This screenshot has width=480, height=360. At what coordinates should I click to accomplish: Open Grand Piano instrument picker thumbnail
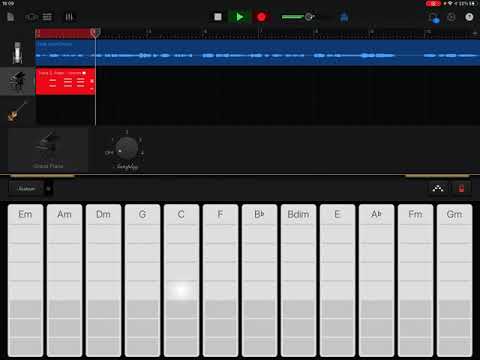point(48,149)
